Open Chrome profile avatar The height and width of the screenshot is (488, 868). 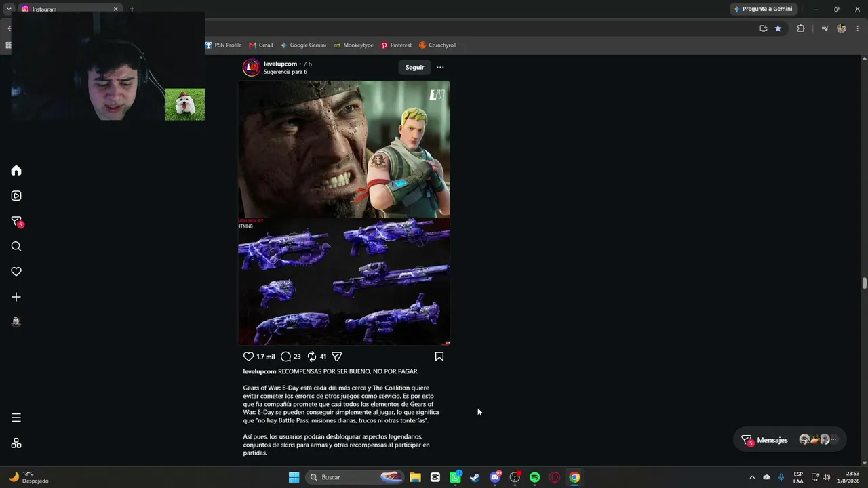[842, 28]
